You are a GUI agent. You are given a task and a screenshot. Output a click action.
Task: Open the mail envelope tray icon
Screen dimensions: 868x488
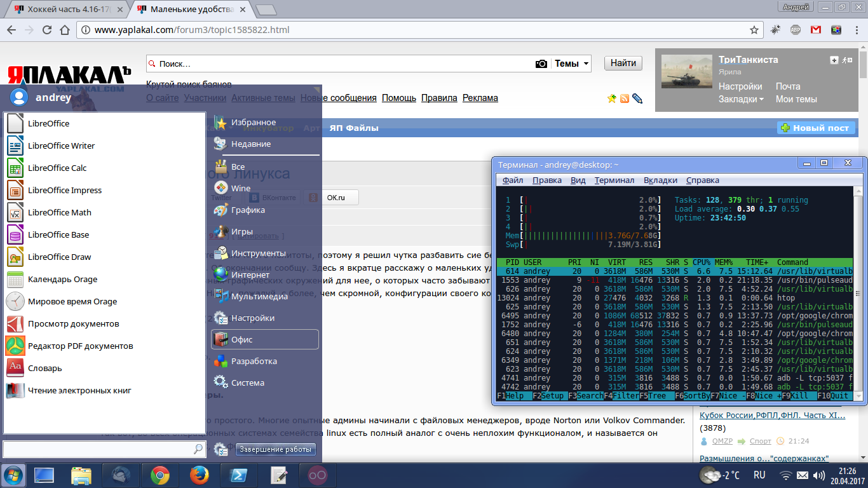pos(803,475)
